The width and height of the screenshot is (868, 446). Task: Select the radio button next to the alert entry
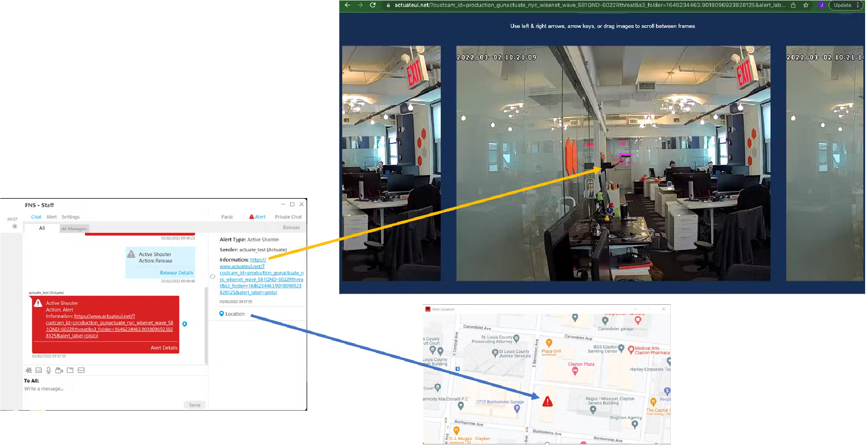(x=212, y=276)
